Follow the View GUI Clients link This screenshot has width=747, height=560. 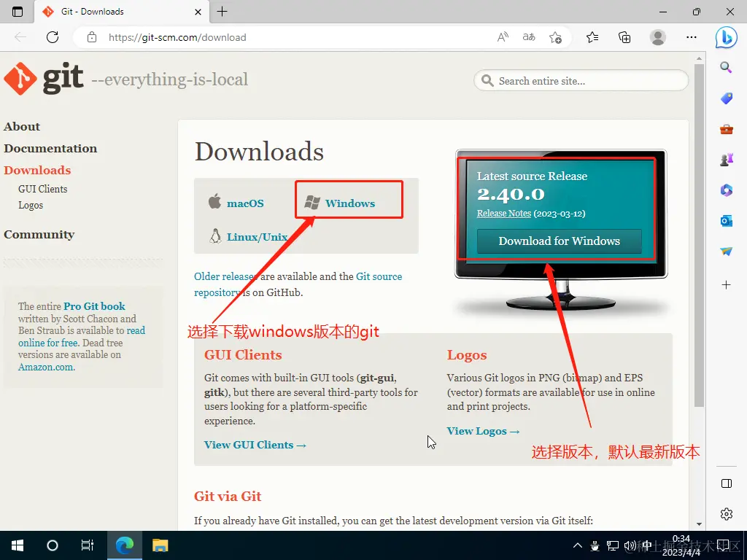point(255,445)
